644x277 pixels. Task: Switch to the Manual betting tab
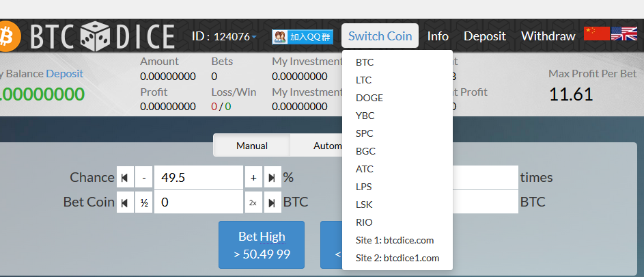[251, 146]
